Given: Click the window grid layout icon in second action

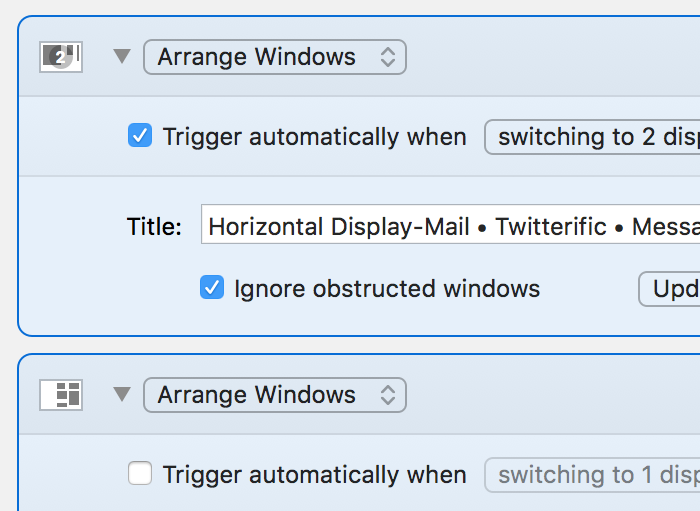Looking at the screenshot, I should point(60,395).
